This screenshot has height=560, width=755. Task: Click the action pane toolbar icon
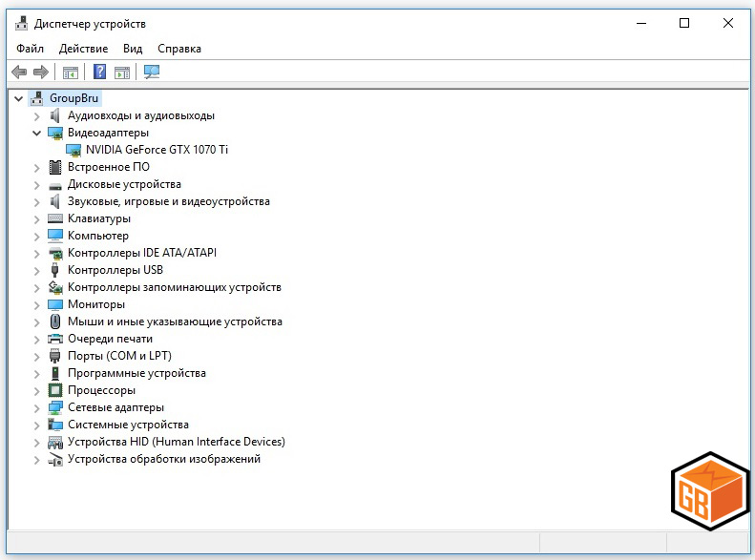point(122,73)
